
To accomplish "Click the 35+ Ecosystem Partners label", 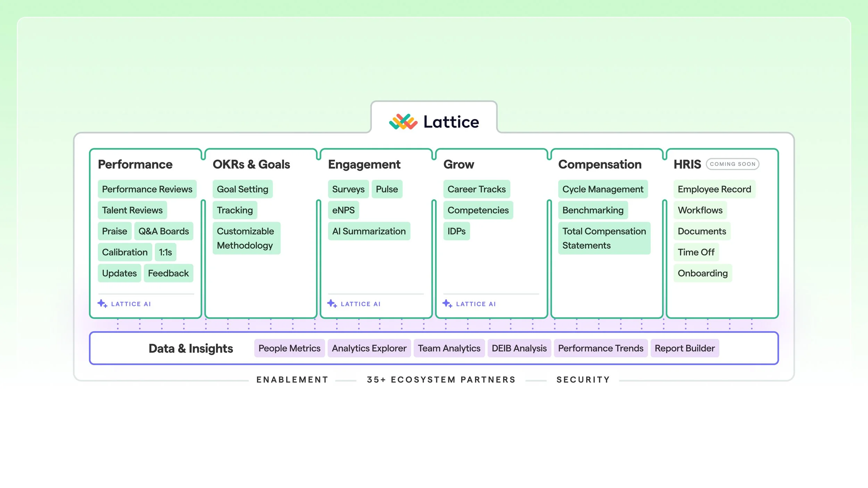I will click(441, 380).
